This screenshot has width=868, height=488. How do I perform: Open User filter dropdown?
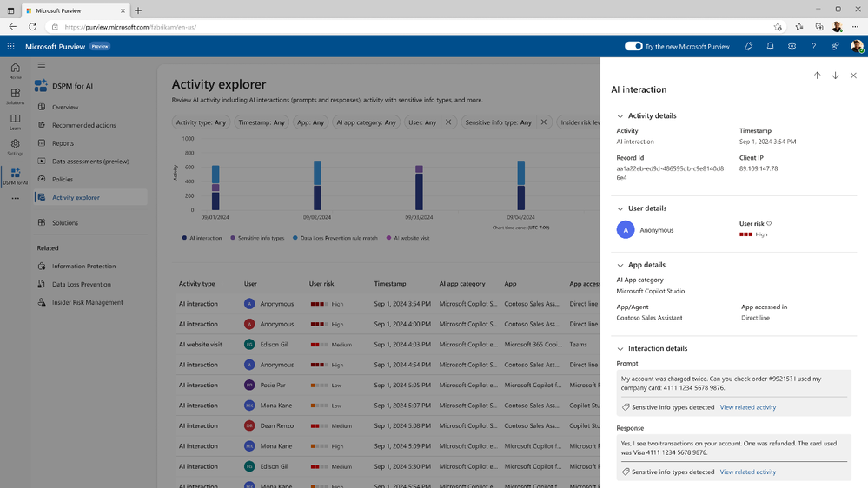(422, 122)
